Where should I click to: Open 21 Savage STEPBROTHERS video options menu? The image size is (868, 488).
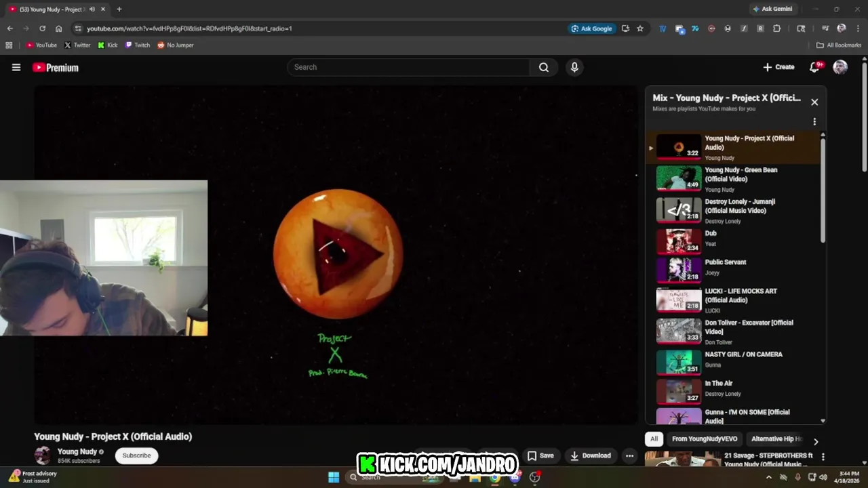click(823, 457)
